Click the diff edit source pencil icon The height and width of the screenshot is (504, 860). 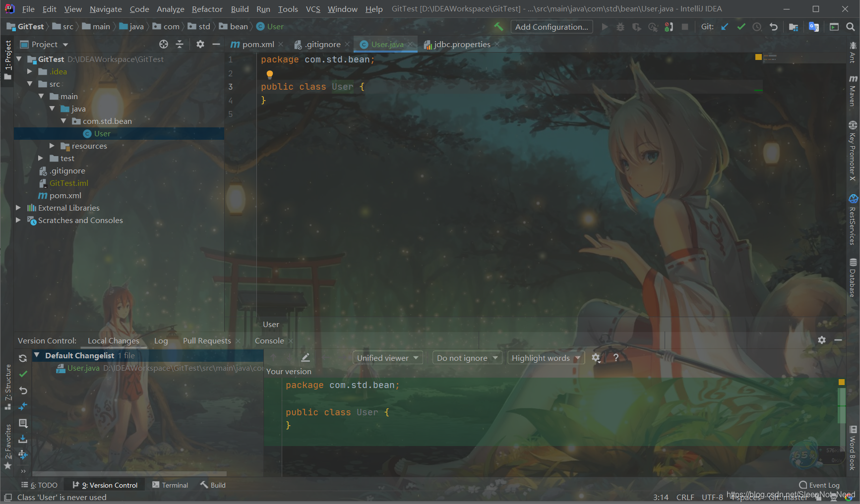(x=306, y=357)
